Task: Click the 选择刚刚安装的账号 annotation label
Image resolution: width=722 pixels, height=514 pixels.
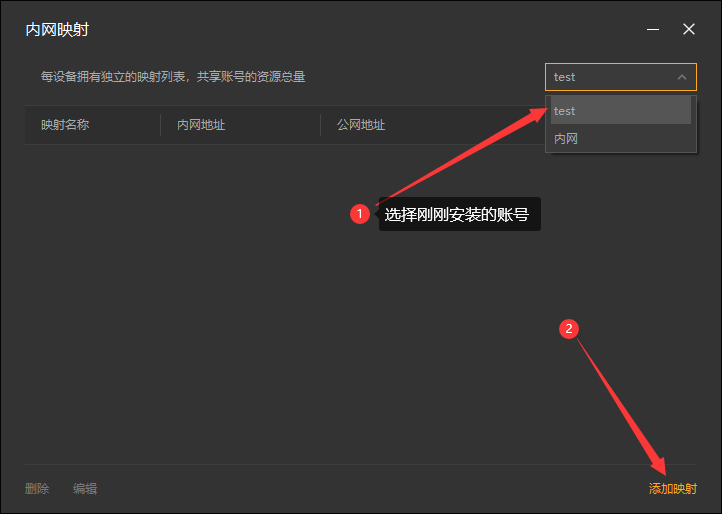Action: point(458,214)
